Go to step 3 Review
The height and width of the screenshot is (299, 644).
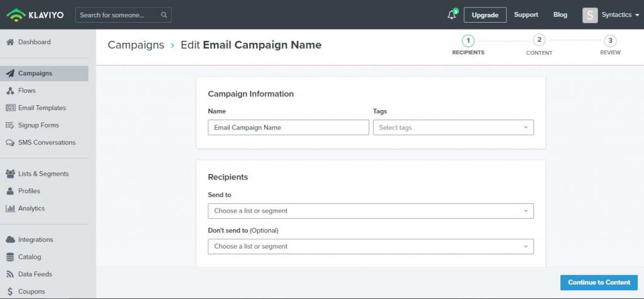(x=610, y=45)
